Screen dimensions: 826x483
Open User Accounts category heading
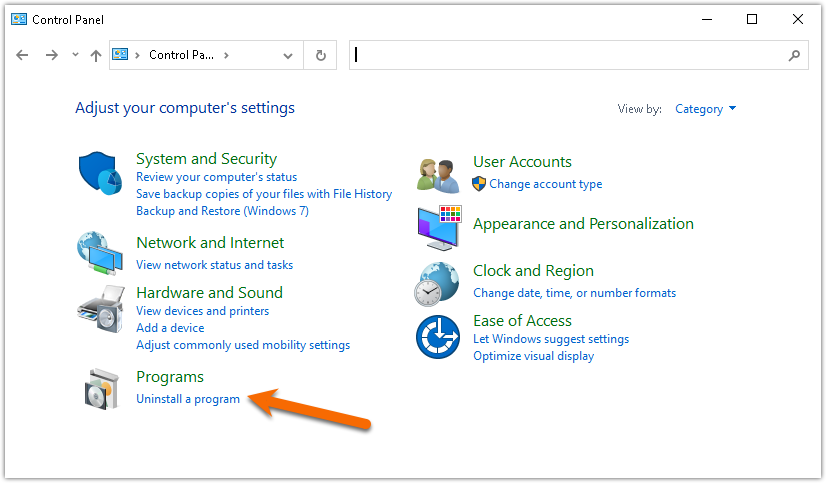pyautogui.click(x=522, y=162)
